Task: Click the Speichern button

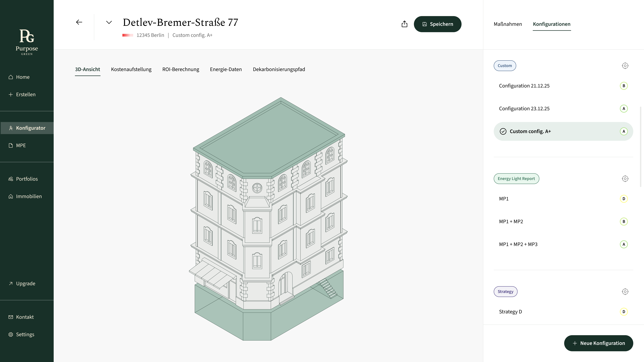Action: pyautogui.click(x=437, y=24)
